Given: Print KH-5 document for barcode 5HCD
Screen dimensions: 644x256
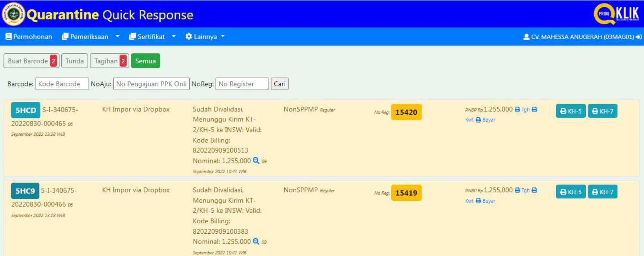Looking at the screenshot, I should pyautogui.click(x=570, y=111).
